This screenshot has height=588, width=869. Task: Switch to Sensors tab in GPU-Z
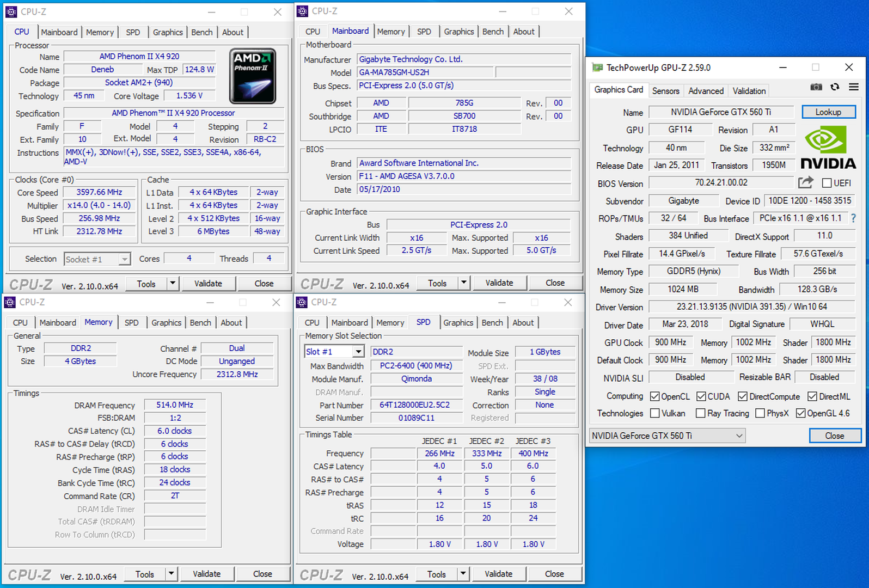(x=665, y=91)
